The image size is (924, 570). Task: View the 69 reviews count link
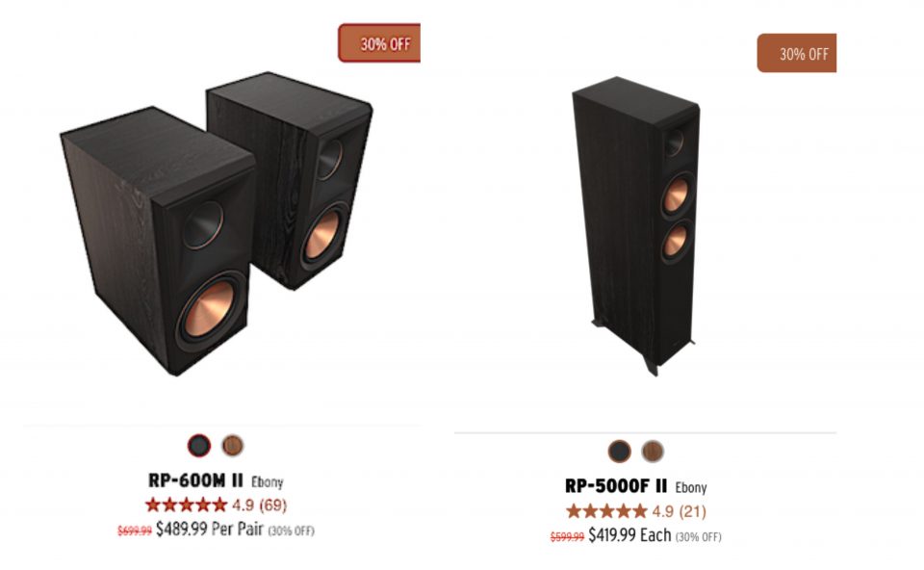272,505
